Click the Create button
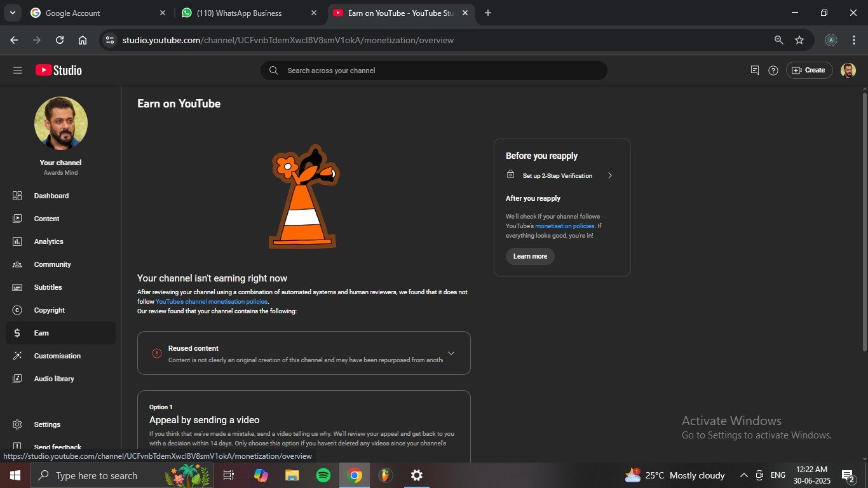The width and height of the screenshot is (868, 488). coord(809,71)
